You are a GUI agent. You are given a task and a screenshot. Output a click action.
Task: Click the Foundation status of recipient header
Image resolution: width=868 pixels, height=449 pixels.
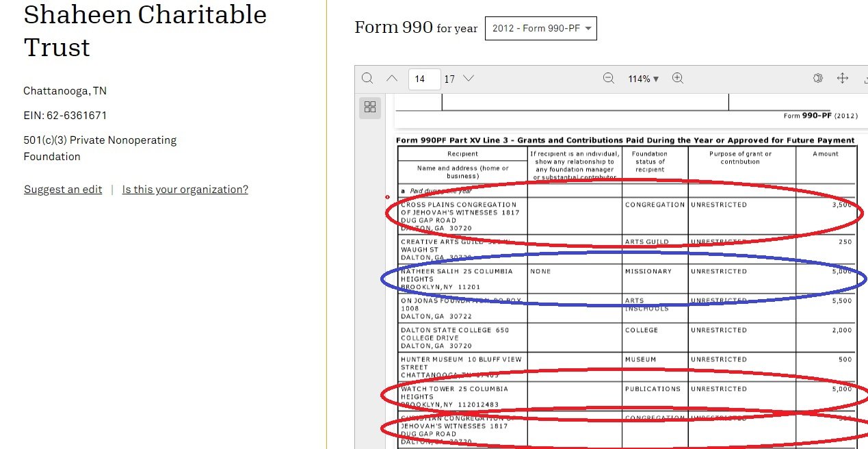[x=650, y=162]
